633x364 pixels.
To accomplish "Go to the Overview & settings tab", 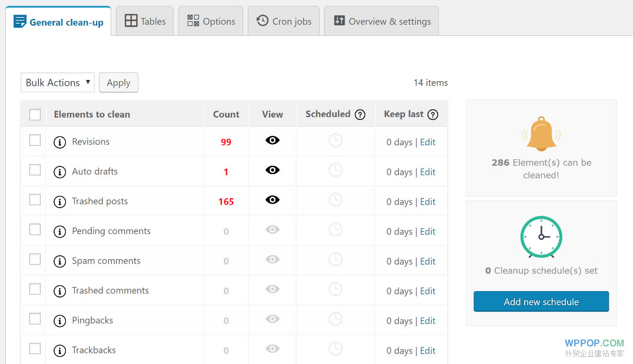I will click(382, 21).
